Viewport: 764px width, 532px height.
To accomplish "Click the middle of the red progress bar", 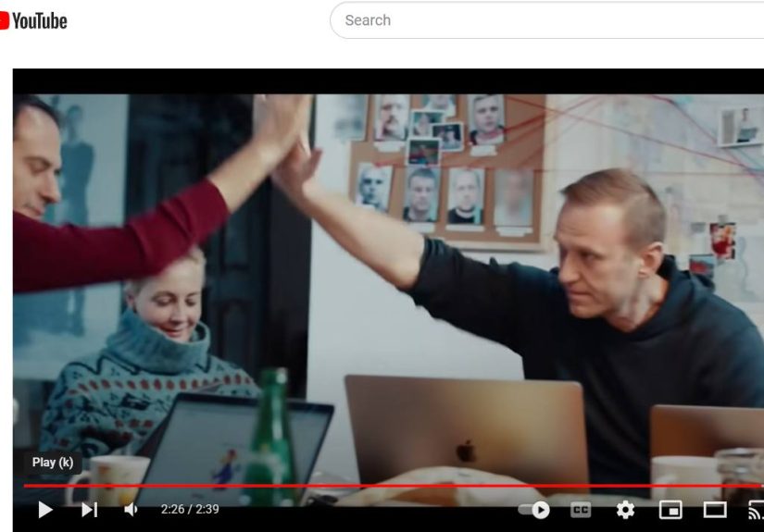I will click(389, 485).
